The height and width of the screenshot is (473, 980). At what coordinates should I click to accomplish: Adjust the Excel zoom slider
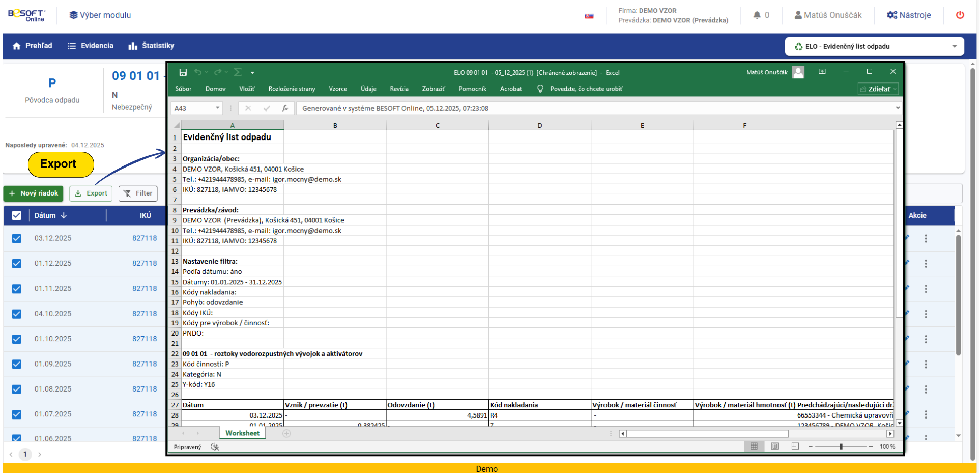841,447
